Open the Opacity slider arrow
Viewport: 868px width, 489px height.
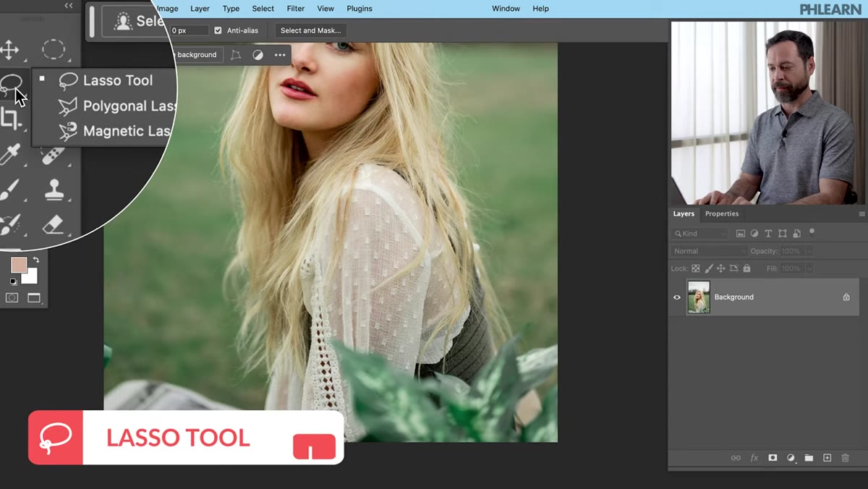click(x=809, y=251)
